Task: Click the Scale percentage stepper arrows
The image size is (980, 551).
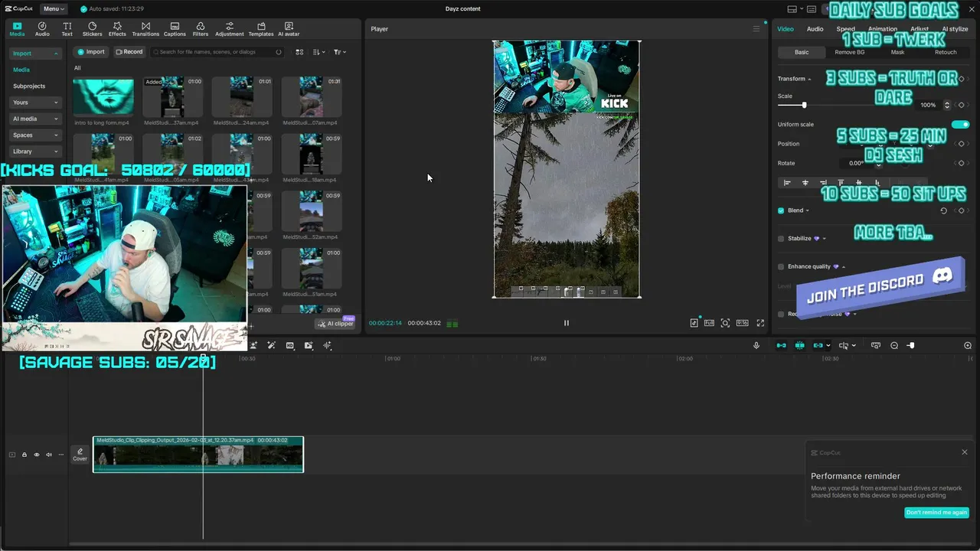Action: pyautogui.click(x=947, y=105)
